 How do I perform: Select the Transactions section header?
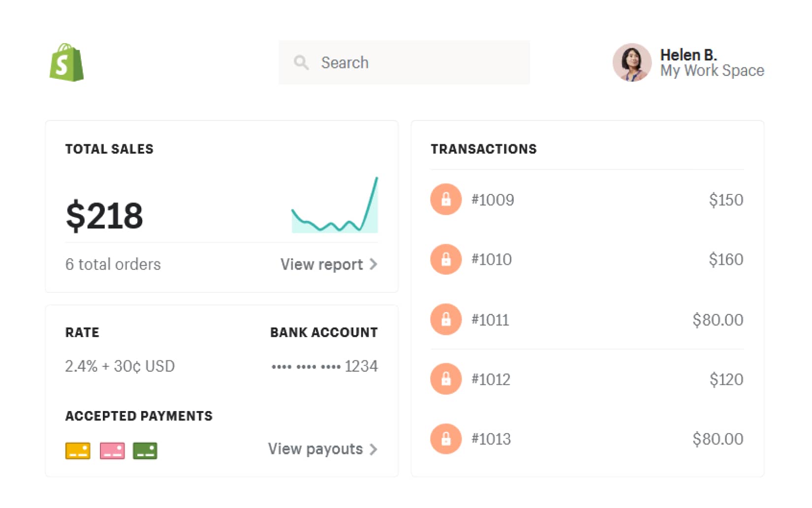[x=484, y=149]
